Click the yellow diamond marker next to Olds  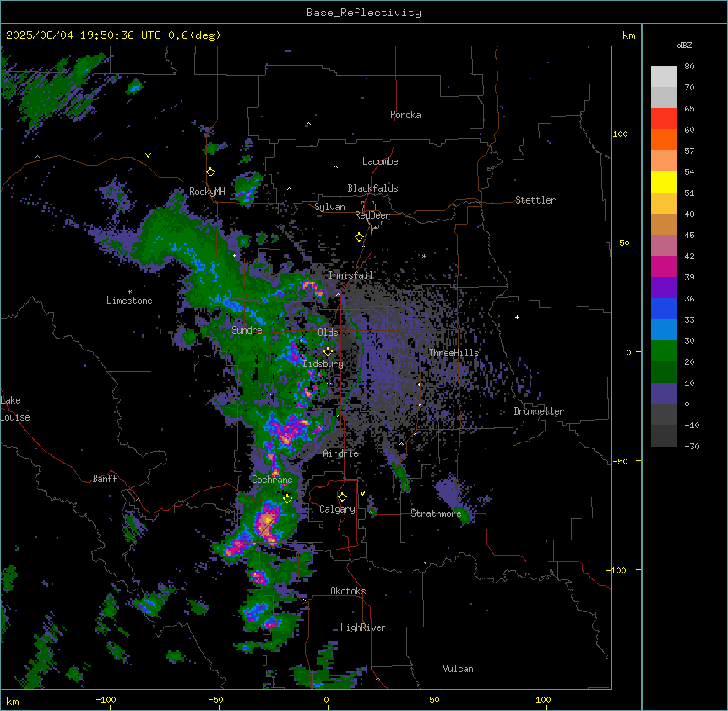[329, 352]
